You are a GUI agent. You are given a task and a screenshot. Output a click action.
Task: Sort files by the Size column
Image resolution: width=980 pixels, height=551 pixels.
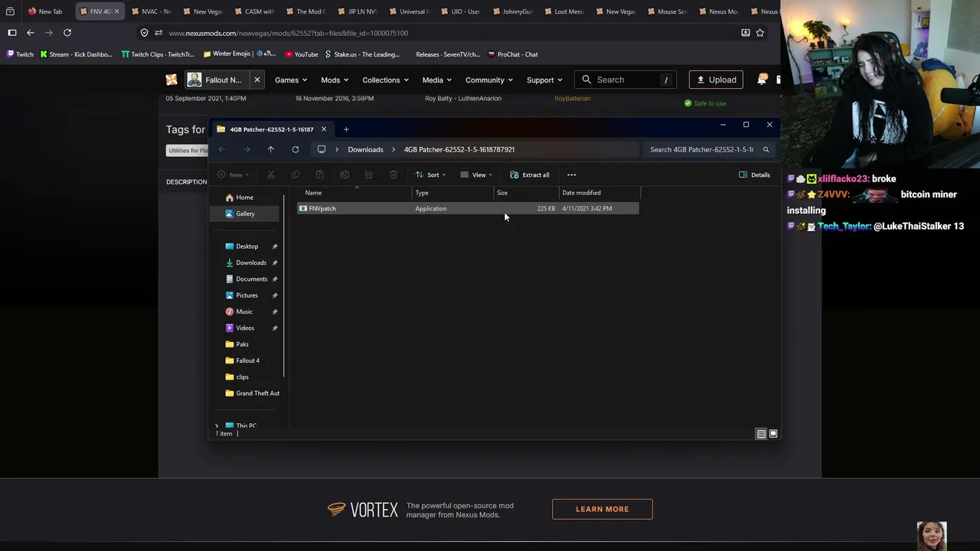click(527, 193)
